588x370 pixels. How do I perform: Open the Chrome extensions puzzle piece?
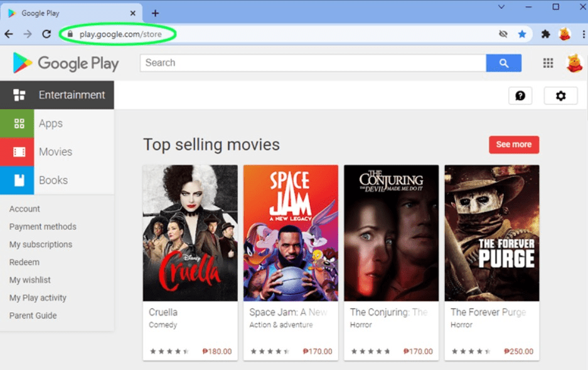545,34
